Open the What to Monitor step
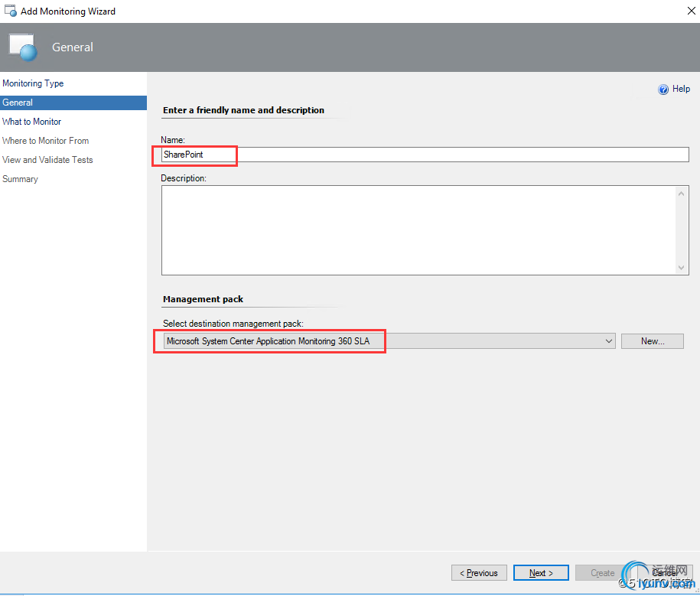 [x=31, y=122]
